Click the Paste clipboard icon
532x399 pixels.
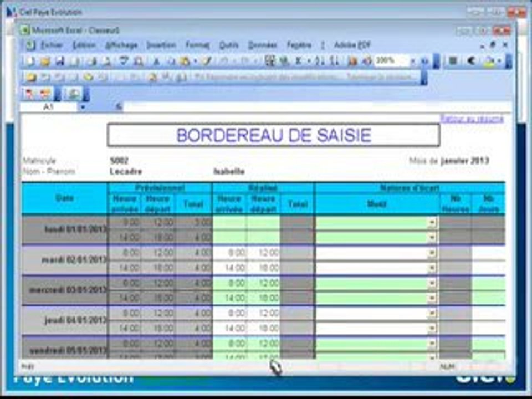(185, 62)
